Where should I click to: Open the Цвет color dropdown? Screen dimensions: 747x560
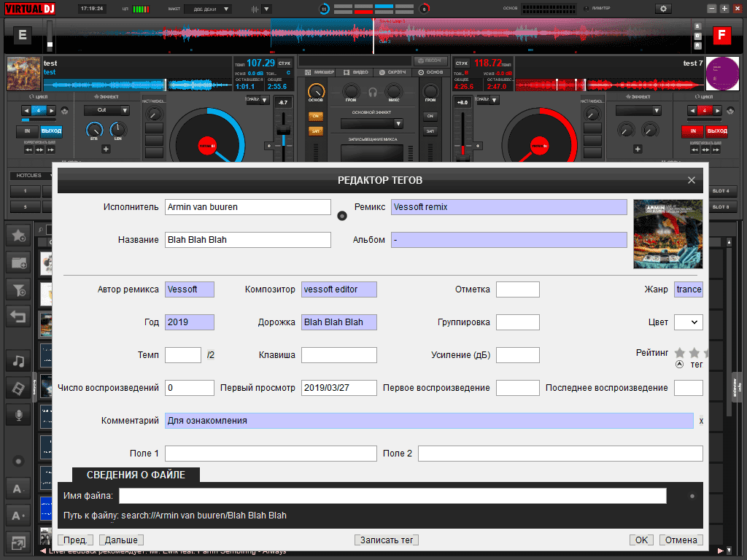coord(689,322)
